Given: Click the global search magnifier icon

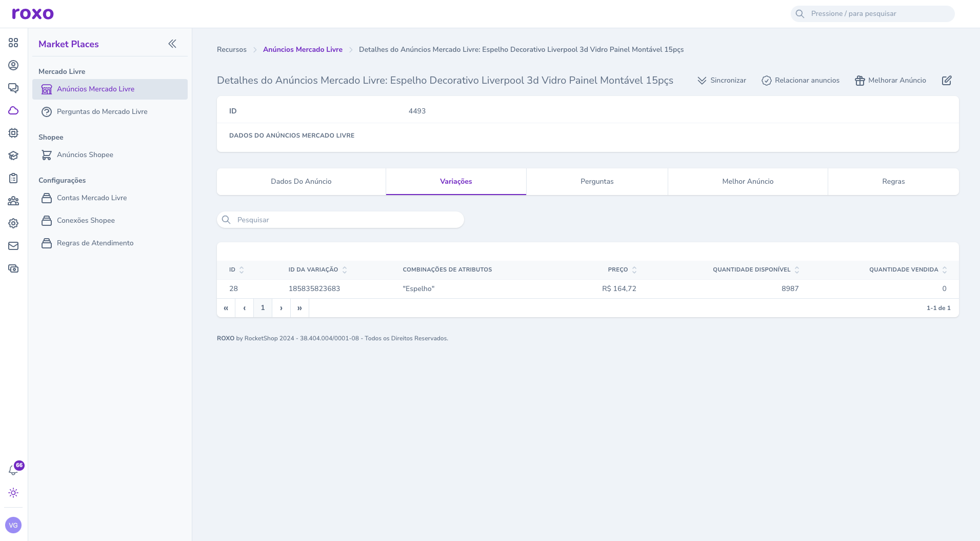Looking at the screenshot, I should coord(800,14).
